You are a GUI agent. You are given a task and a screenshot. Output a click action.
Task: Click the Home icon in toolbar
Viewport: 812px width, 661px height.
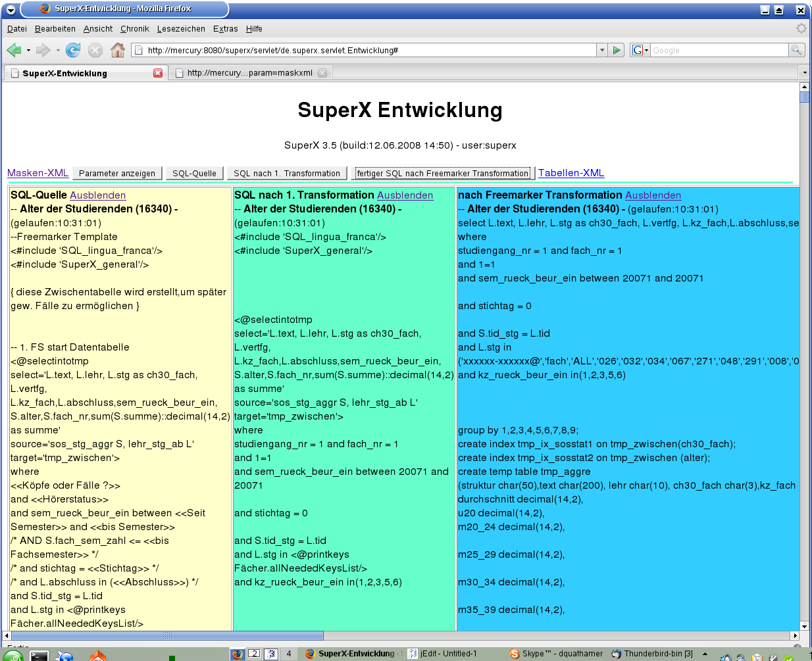[118, 50]
